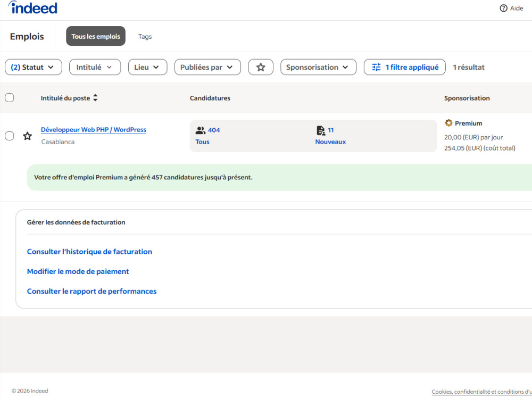Click the Indeed logo
This screenshot has height=399, width=532.
32,7
